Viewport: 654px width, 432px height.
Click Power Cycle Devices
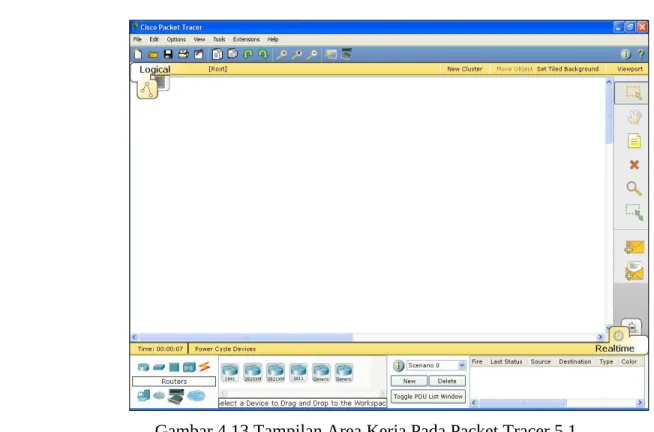[225, 349]
